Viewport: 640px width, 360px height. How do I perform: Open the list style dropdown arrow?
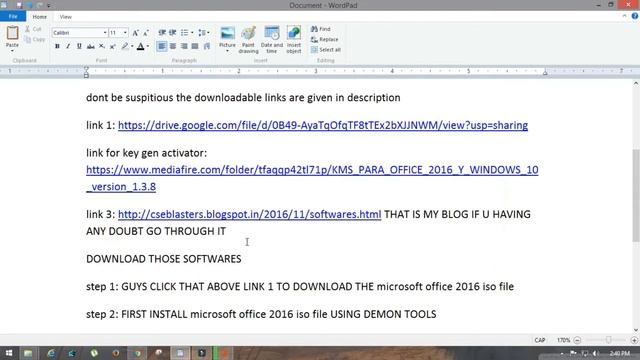click(x=192, y=33)
